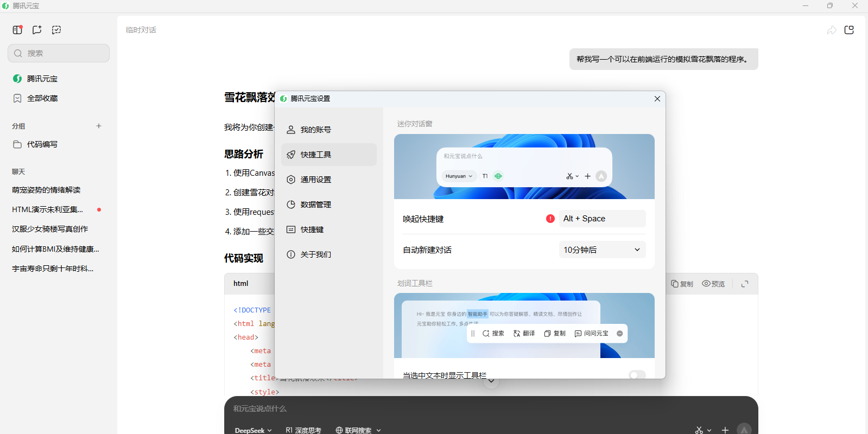The width and height of the screenshot is (868, 434).
Task: Click the temporary chat icon
Action: (56, 30)
